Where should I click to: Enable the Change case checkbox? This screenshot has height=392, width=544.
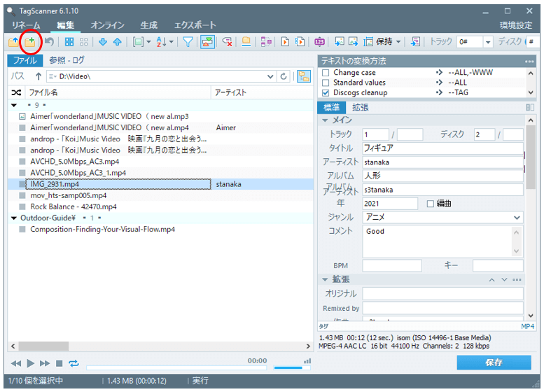326,73
